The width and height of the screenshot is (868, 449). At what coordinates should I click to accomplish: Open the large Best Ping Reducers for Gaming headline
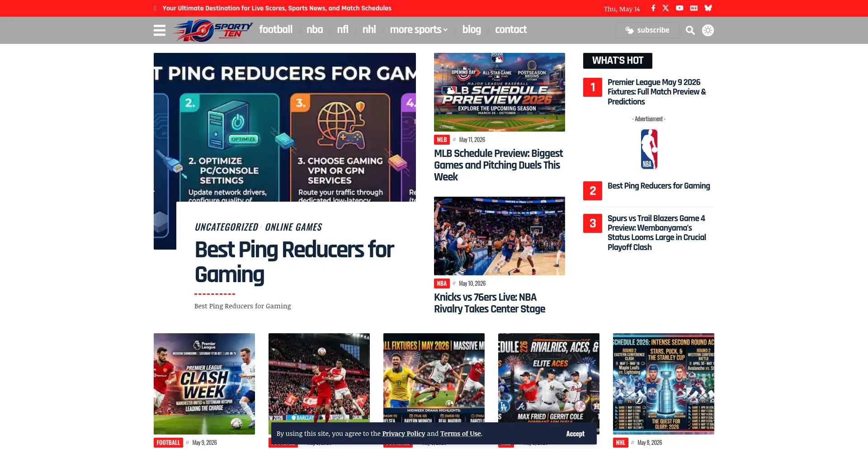tap(294, 262)
